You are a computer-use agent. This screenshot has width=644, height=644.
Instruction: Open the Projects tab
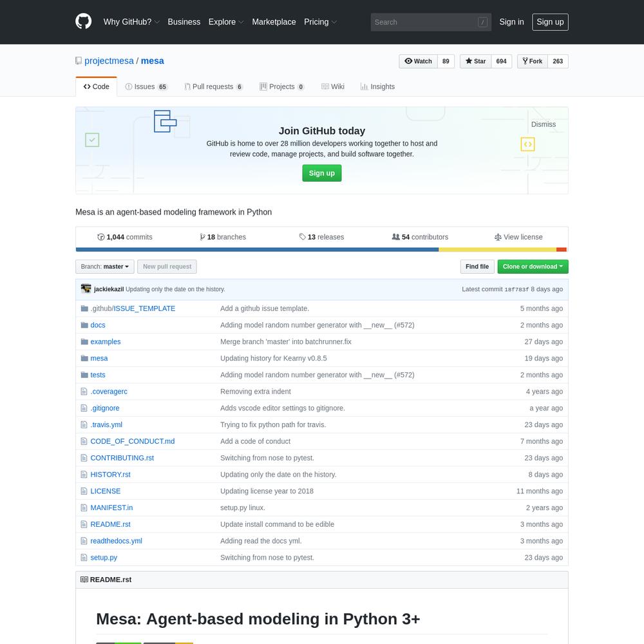coord(282,87)
